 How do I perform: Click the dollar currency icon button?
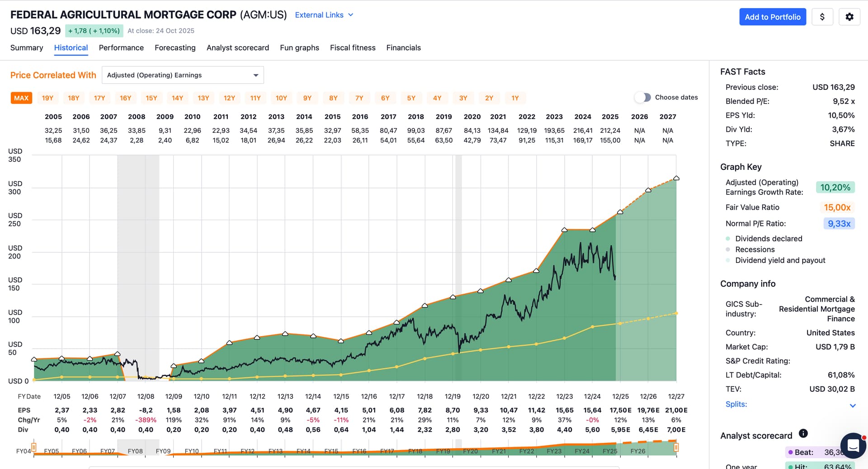[822, 17]
